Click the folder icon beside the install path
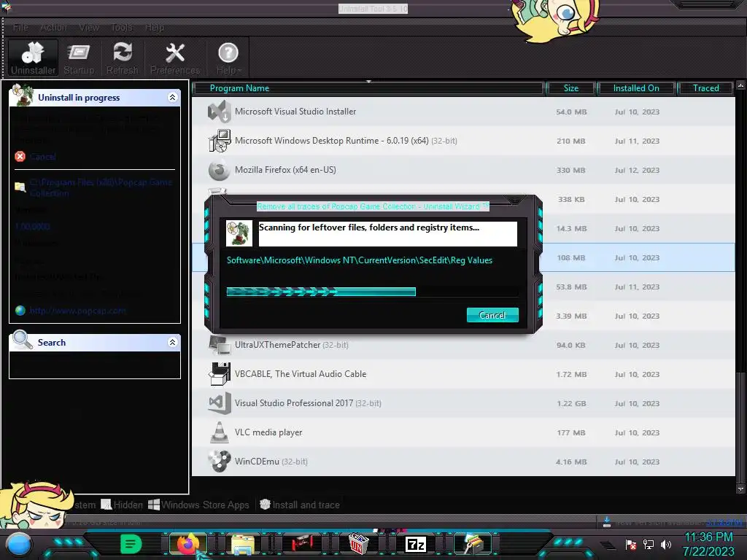Image resolution: width=747 pixels, height=560 pixels. (20, 186)
